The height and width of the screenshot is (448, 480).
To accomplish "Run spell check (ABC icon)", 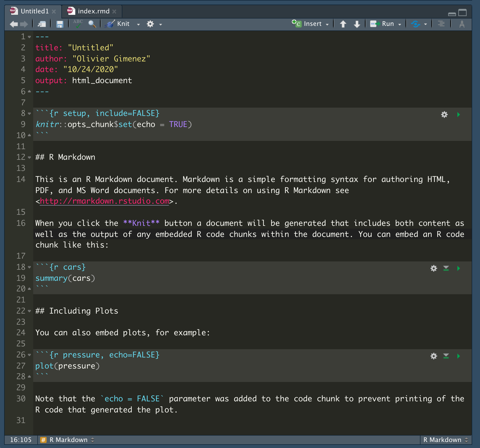I will (x=78, y=24).
